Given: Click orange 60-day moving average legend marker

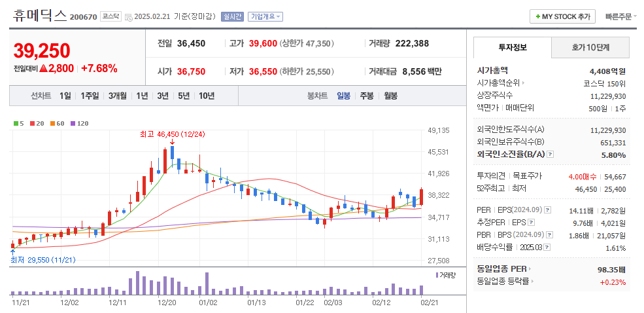Looking at the screenshot, I should [52, 123].
